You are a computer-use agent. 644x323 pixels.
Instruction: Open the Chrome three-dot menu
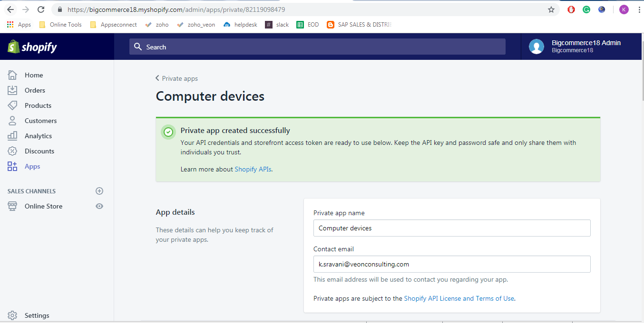pos(639,9)
